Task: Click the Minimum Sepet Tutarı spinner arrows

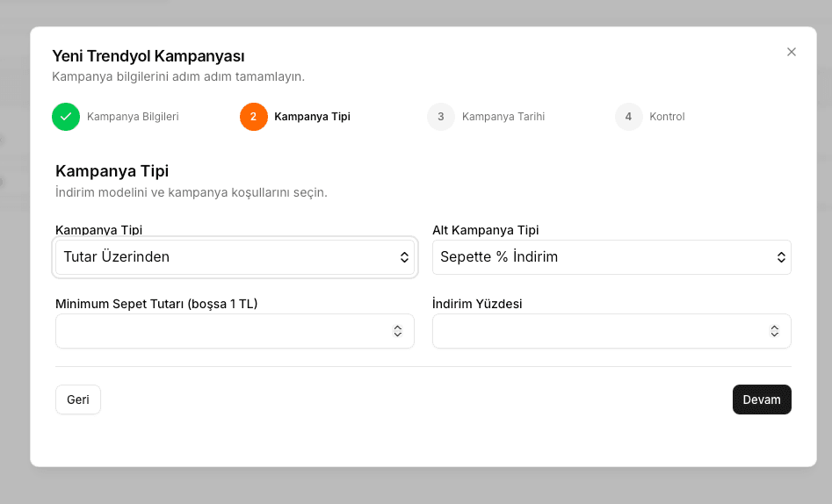Action: (x=397, y=331)
